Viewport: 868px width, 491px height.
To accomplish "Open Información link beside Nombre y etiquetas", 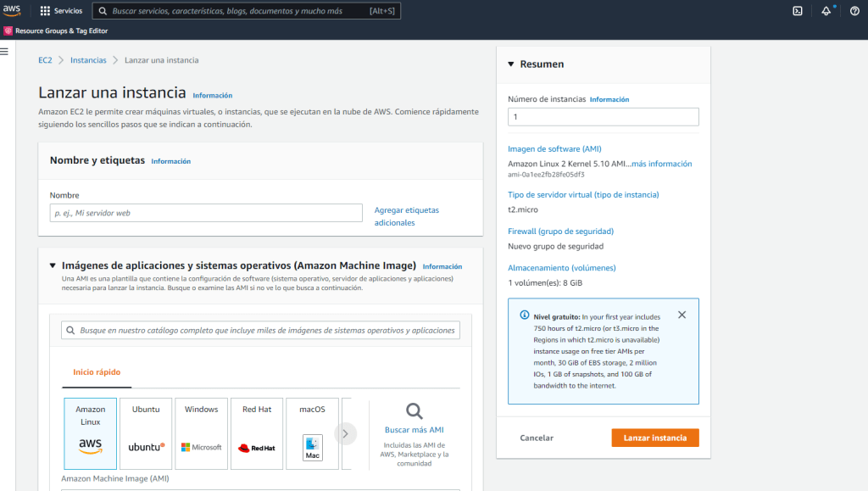I will pyautogui.click(x=171, y=161).
